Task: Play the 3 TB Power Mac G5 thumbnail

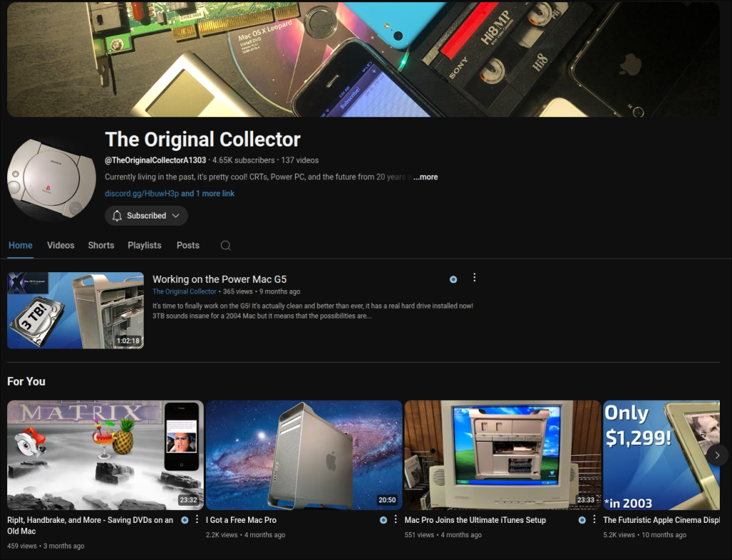Action: [x=75, y=311]
